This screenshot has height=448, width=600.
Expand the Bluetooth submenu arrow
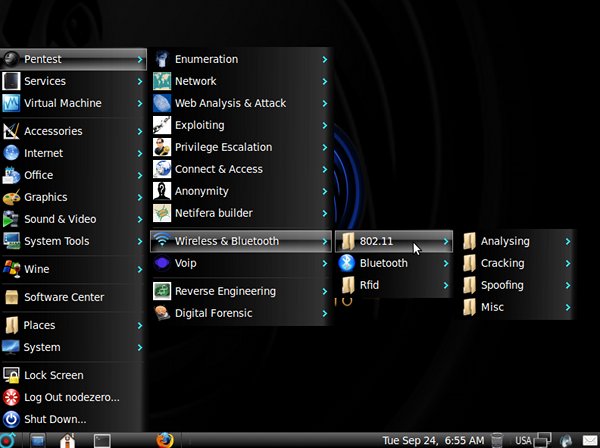[x=446, y=263]
